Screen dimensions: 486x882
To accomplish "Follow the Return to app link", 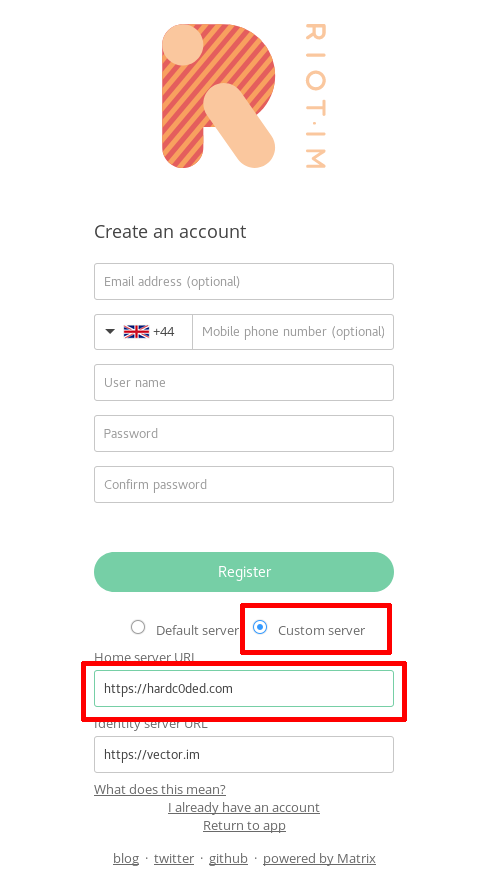I will pos(244,825).
